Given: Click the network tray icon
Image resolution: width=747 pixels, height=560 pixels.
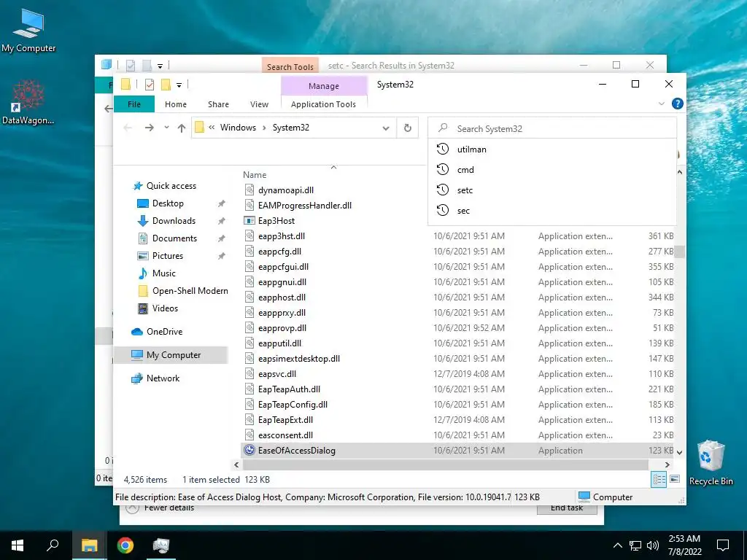Looking at the screenshot, I should pos(635,545).
